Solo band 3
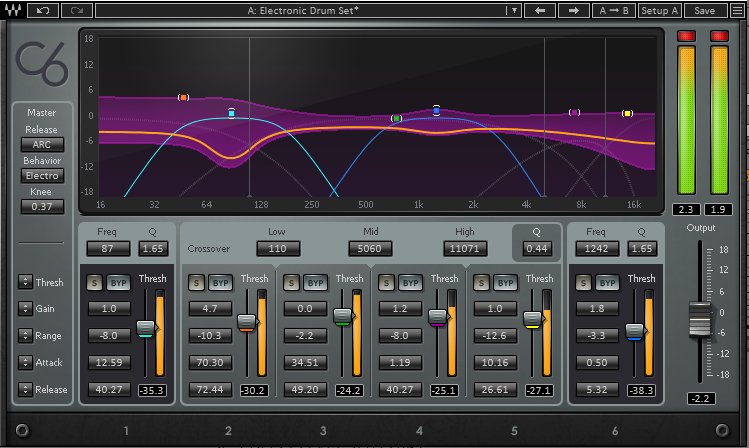 [x=291, y=283]
